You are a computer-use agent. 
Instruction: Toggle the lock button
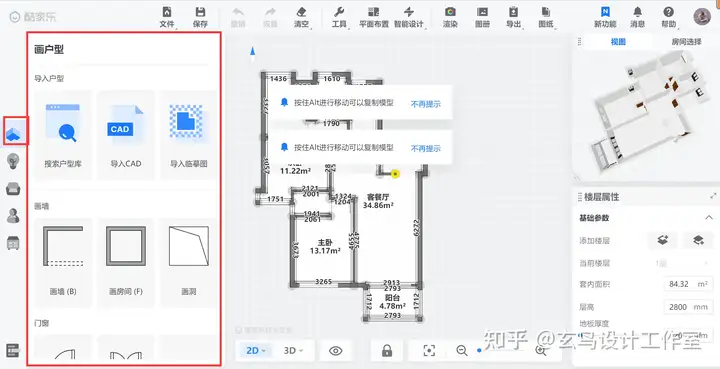(x=387, y=351)
